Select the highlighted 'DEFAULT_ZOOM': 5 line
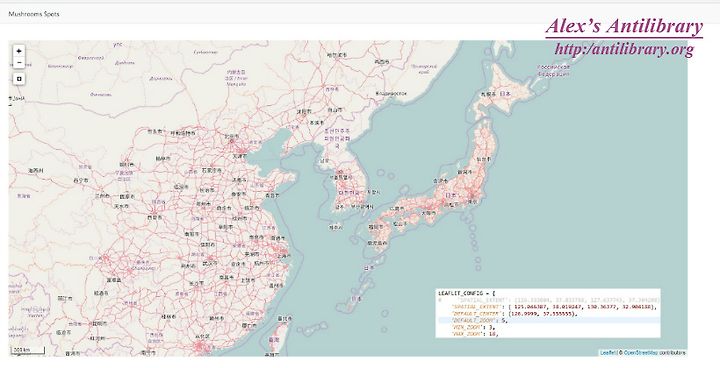This screenshot has width=720, height=368. [x=549, y=320]
